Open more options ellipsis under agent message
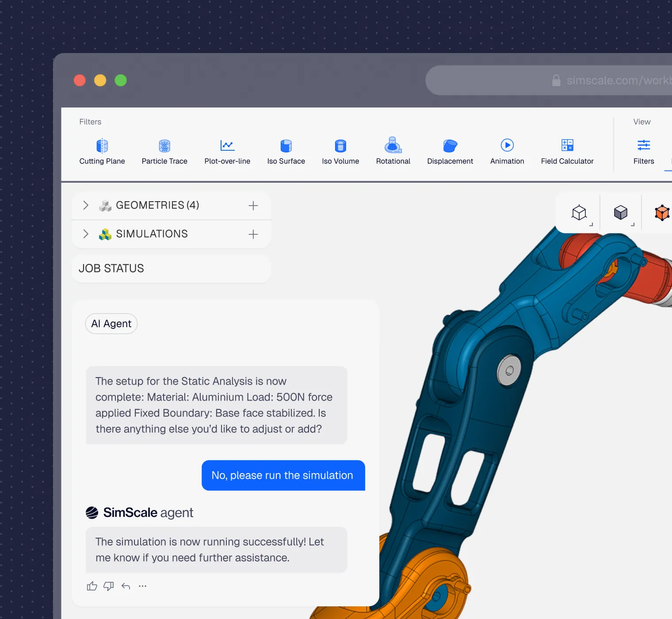 pyautogui.click(x=142, y=586)
